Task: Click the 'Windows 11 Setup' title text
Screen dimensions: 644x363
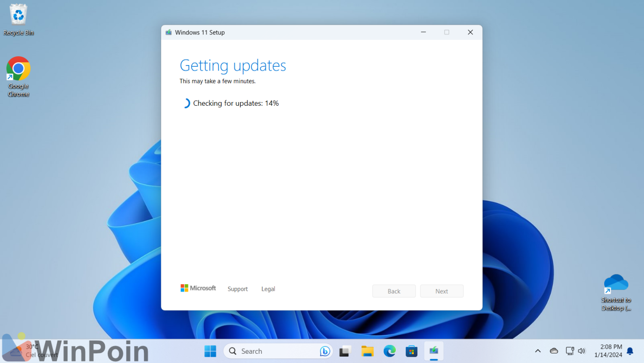Action: coord(200,32)
